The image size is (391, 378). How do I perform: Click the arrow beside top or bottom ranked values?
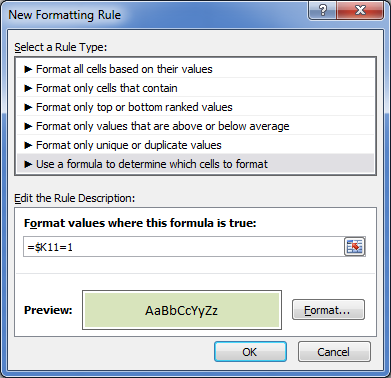[x=28, y=107]
